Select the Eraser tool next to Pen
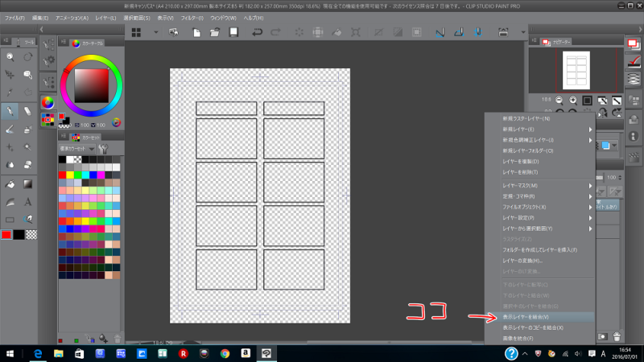Viewport: 644px width, 362px height. 27,111
